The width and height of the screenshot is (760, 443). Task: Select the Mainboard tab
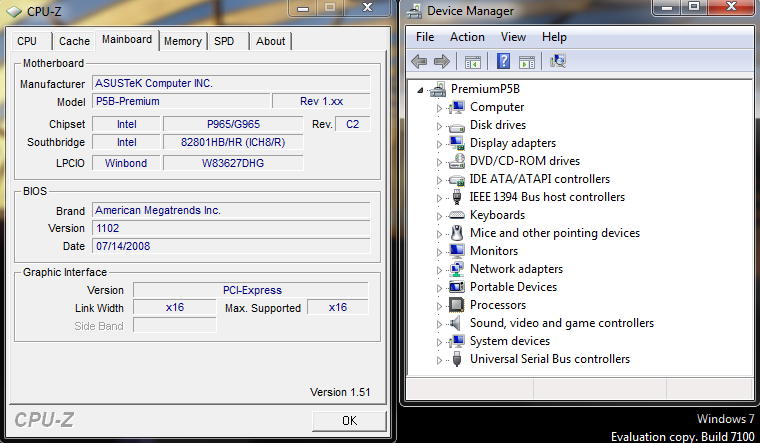click(x=127, y=40)
